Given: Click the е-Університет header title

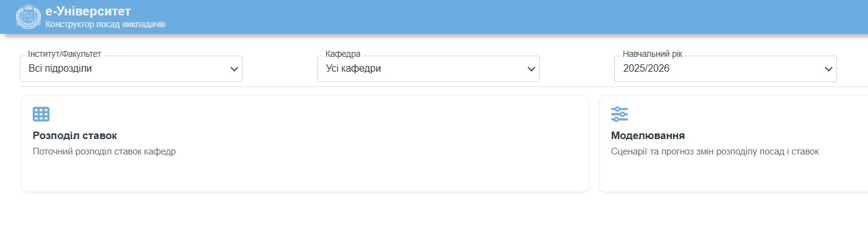Looking at the screenshot, I should [88, 11].
